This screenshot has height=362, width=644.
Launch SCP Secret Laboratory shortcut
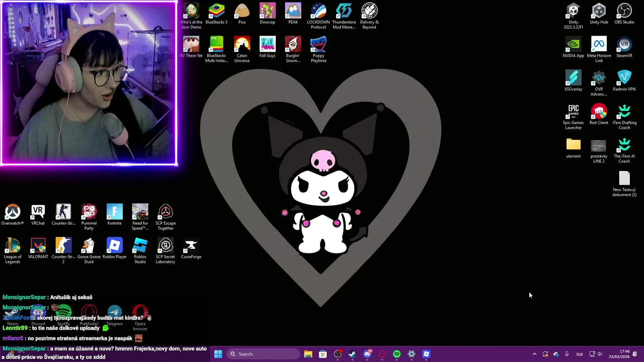[x=166, y=251]
